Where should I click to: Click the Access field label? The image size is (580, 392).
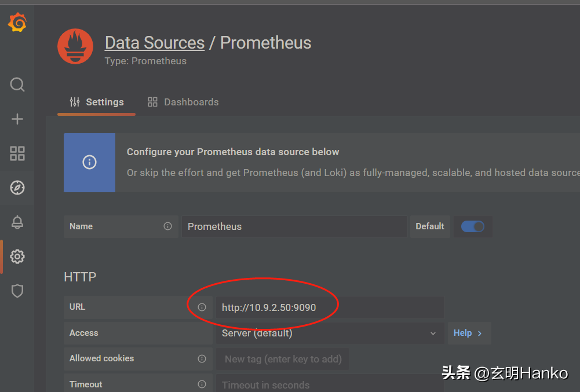coord(83,333)
